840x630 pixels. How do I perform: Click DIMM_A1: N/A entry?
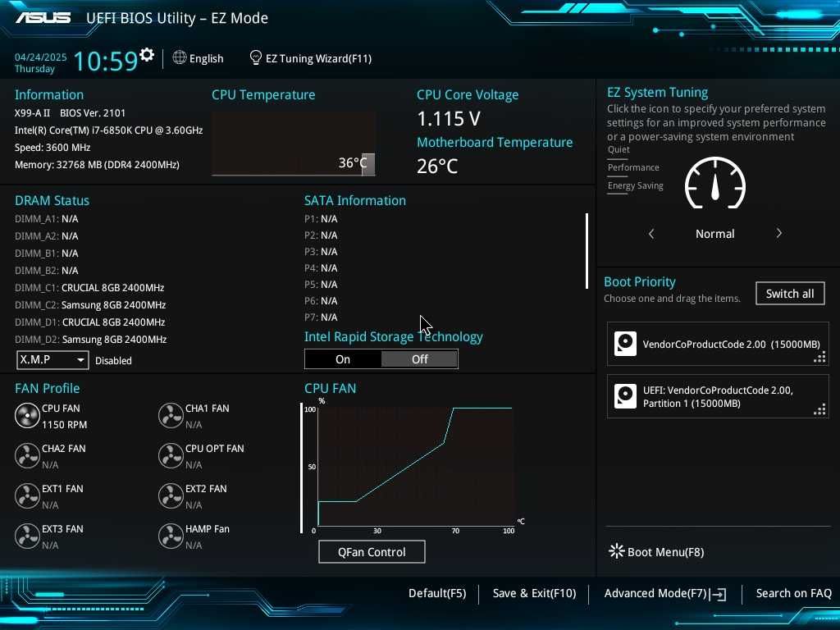pyautogui.click(x=46, y=219)
